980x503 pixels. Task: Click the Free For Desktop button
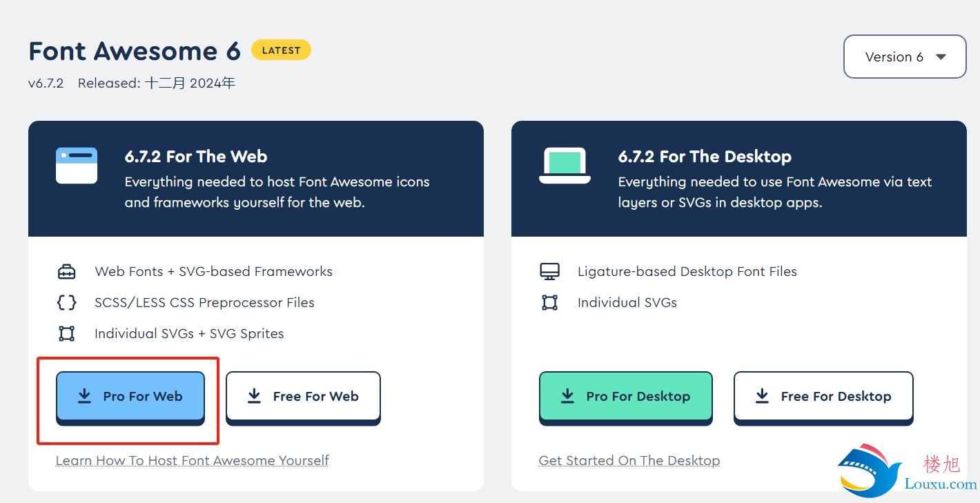[823, 397]
